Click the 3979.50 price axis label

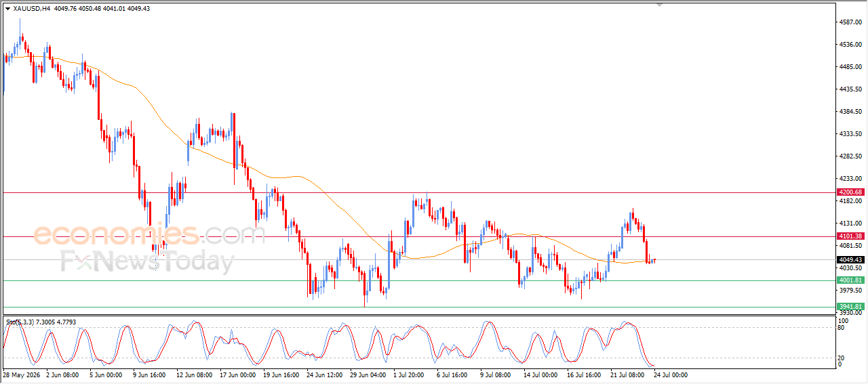pyautogui.click(x=852, y=291)
